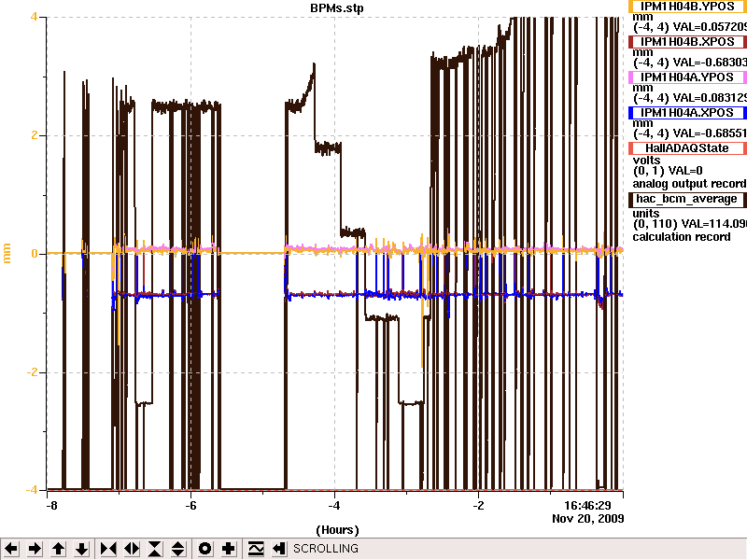This screenshot has height=560, width=747.
Task: Click the Nov 20, 2009 date label
Action: [x=588, y=519]
